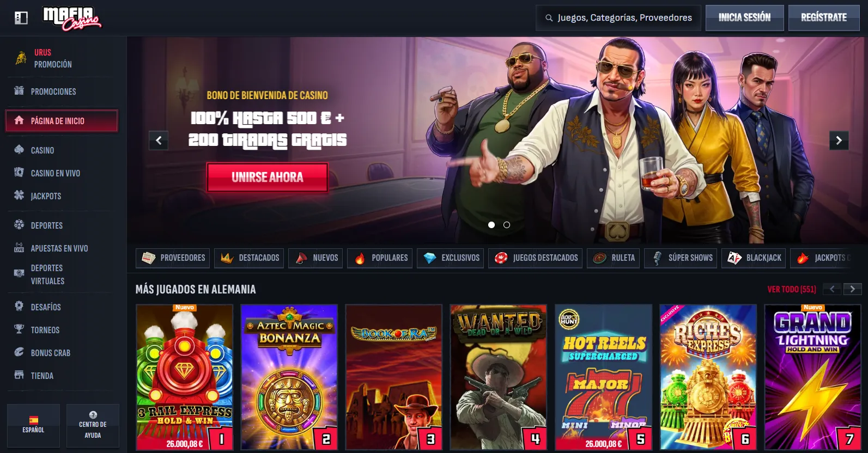Open Jackpots sidebar icon
The image size is (868, 453).
19,195
